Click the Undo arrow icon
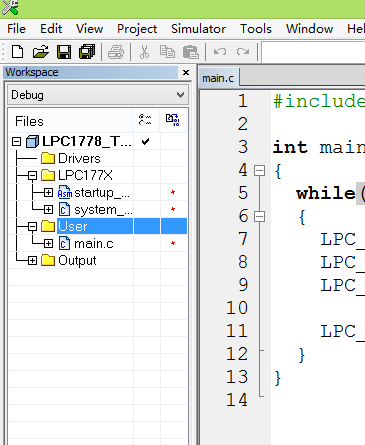The height and width of the screenshot is (445, 365). point(220,52)
